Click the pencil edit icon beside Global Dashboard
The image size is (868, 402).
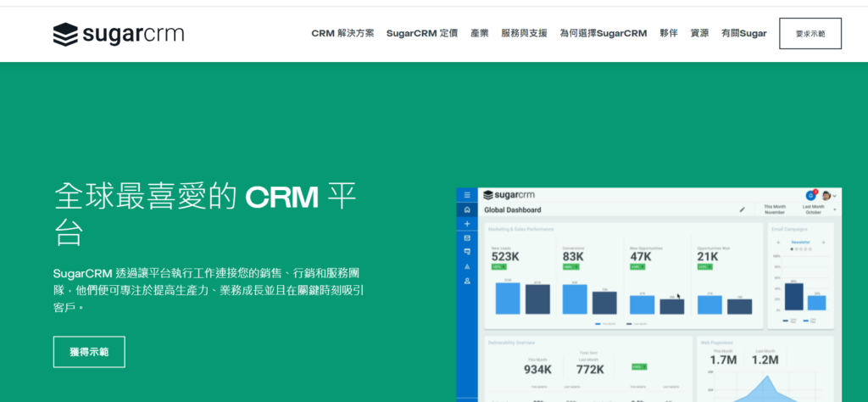click(x=743, y=209)
